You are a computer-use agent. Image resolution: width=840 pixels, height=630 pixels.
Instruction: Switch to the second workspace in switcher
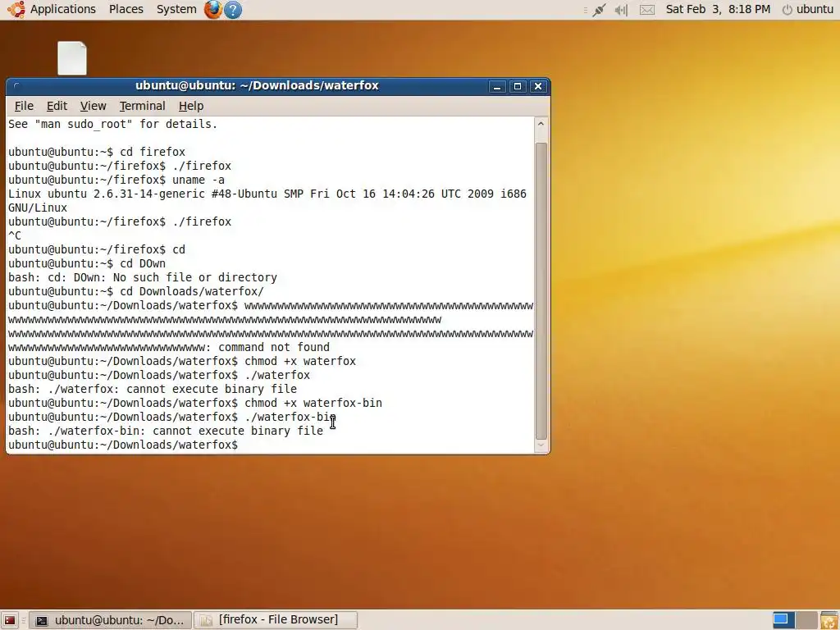click(807, 620)
